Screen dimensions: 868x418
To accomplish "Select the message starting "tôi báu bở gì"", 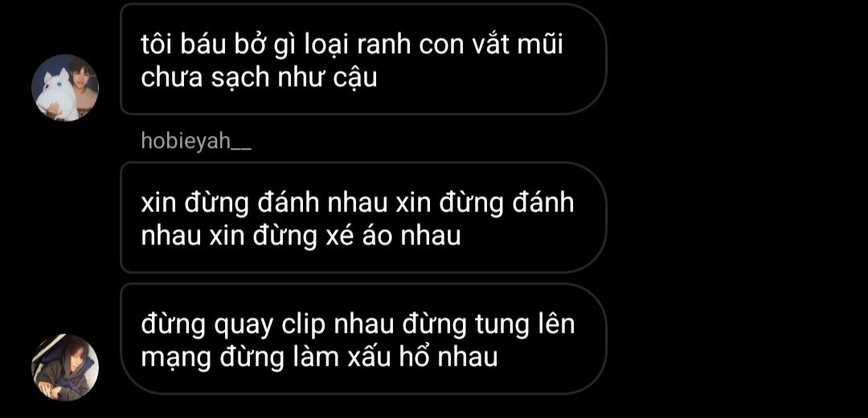I will [x=363, y=59].
